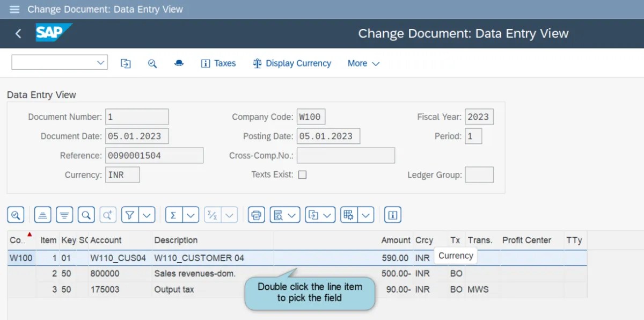Expand the Total options dropdown arrow
Screen dimensions: 644x320
191,215
